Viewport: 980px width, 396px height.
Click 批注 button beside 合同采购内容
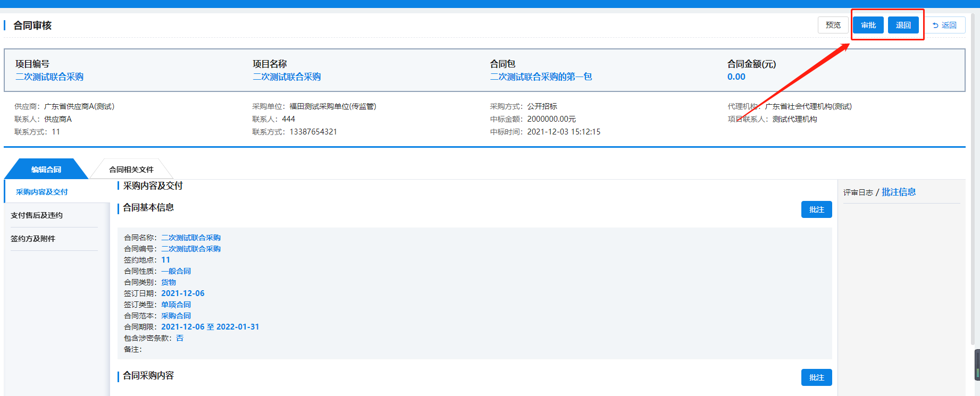pos(816,377)
